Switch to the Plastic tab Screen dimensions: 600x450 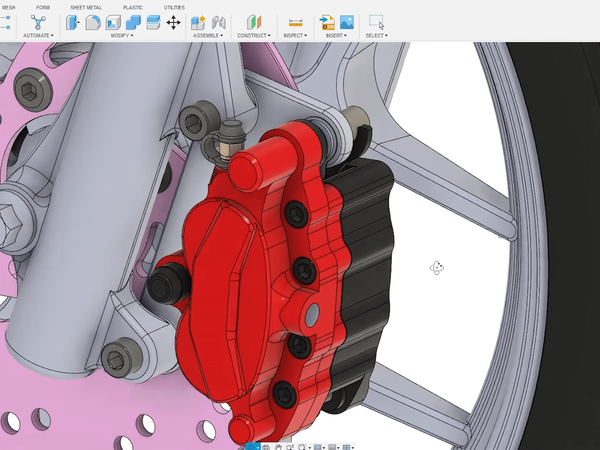[132, 7]
